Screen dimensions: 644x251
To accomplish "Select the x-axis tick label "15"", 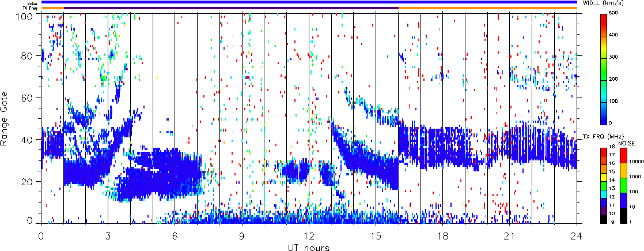I will [x=376, y=236].
